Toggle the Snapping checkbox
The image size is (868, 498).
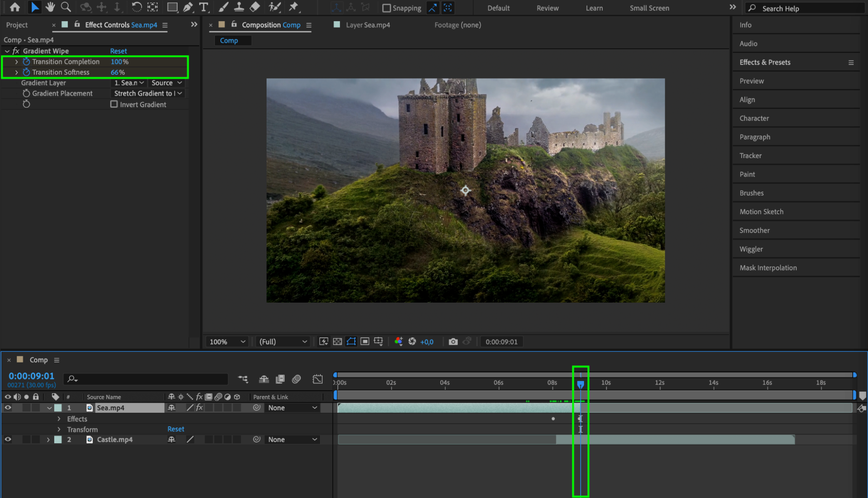tap(386, 8)
